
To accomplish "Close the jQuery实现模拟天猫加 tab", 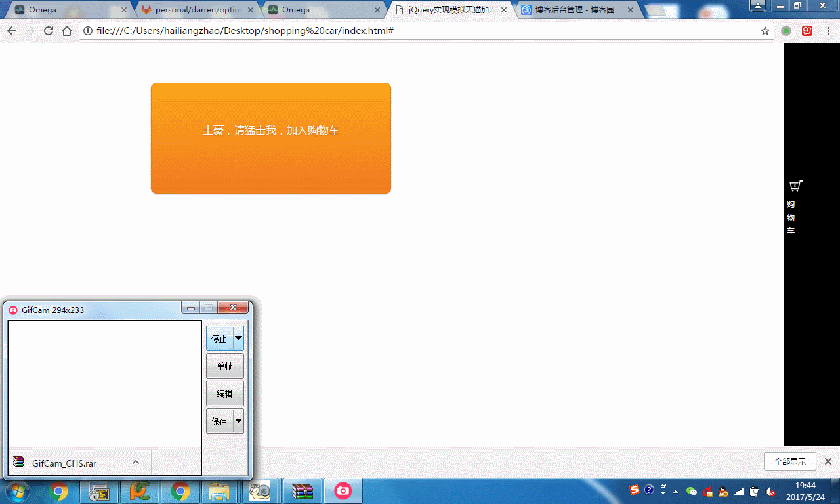I will [504, 10].
